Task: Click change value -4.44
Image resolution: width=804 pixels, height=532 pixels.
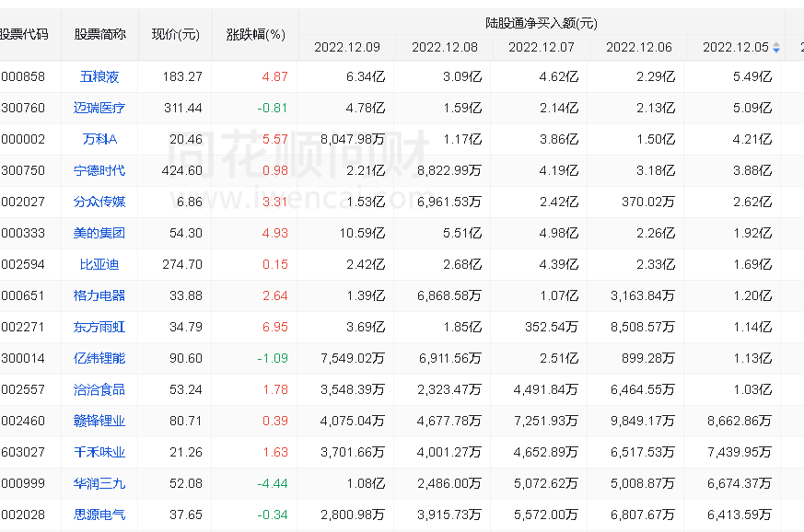Action: tap(273, 483)
